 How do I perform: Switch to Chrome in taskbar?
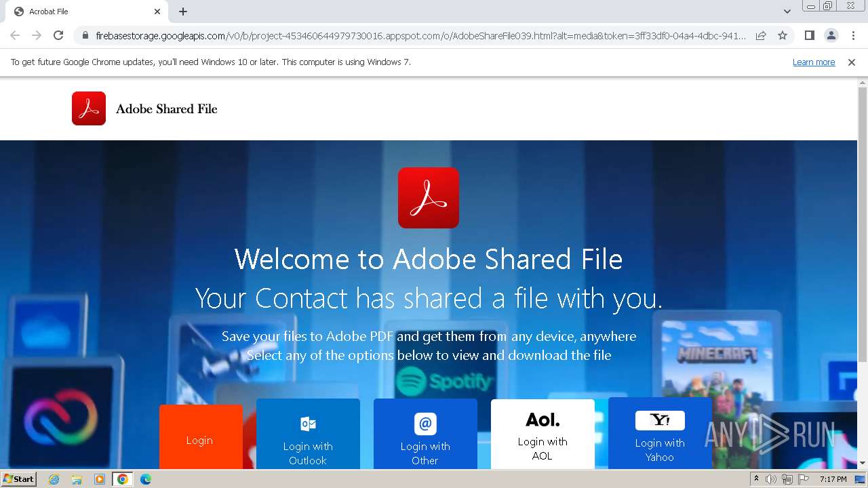click(122, 479)
